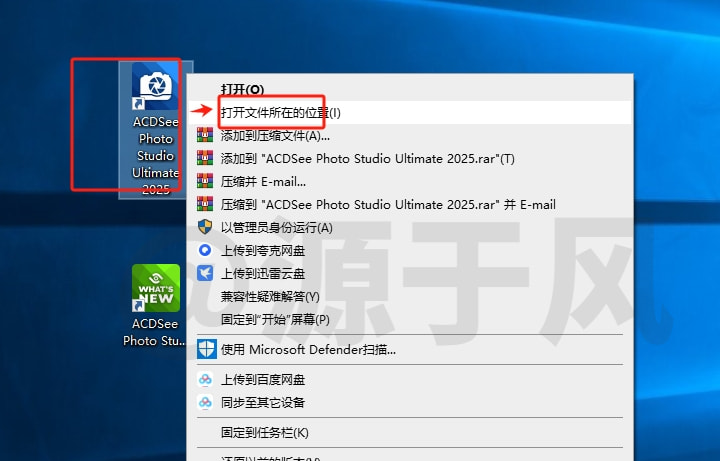Click the sync icon beside 同步至其它设备
This screenshot has width=720, height=461.
coord(205,403)
